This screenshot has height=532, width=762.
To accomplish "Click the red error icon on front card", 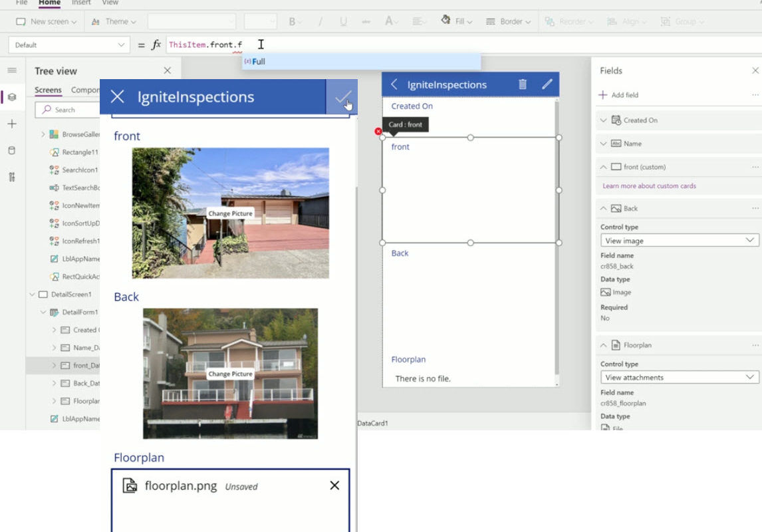I will pyautogui.click(x=378, y=131).
